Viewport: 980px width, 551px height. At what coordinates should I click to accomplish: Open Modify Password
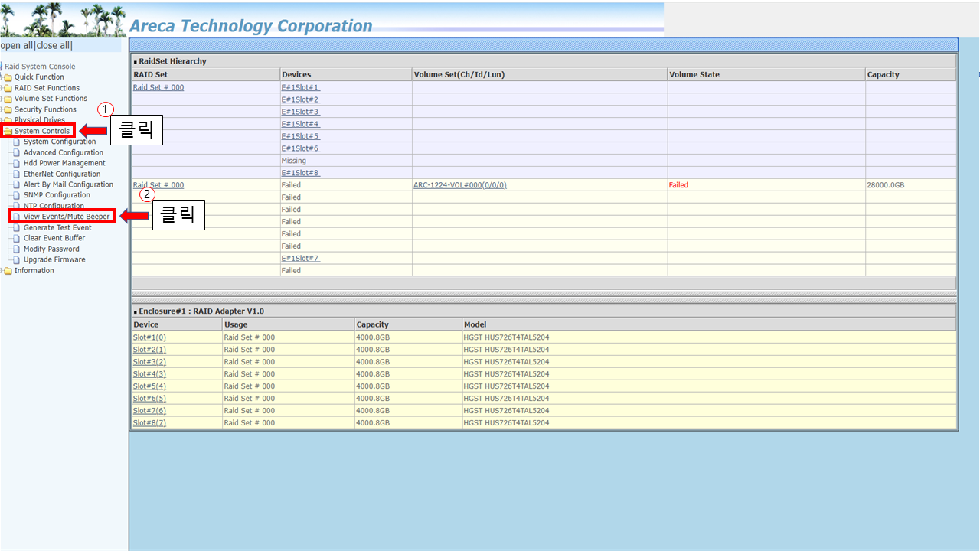click(51, 249)
